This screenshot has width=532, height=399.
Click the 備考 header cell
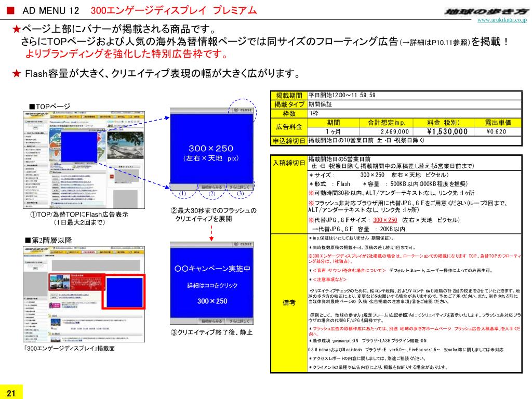pos(289,303)
